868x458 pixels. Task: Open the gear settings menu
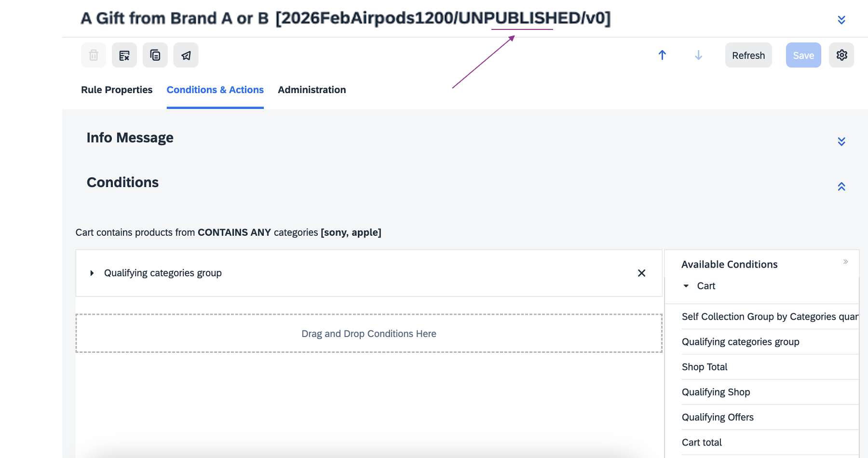(841, 55)
